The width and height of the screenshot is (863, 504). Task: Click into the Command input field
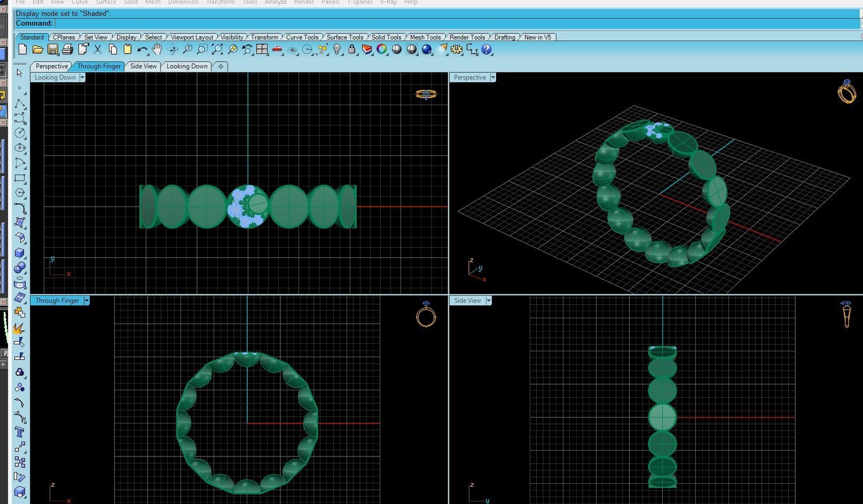(x=457, y=23)
